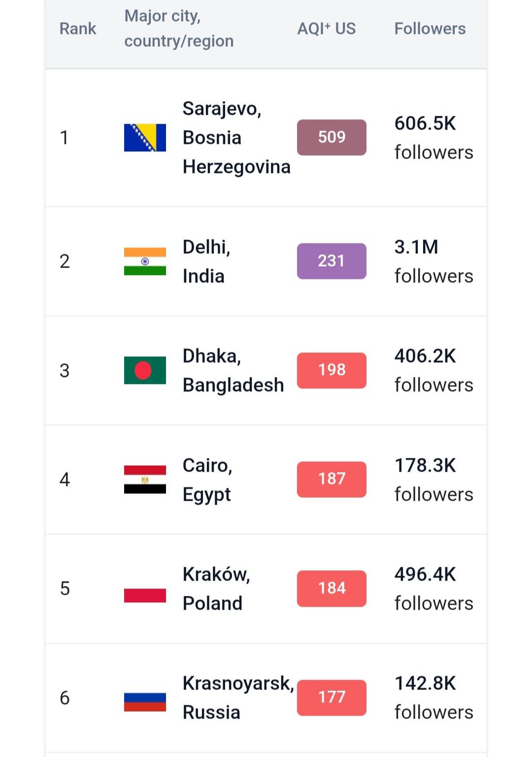The image size is (532, 757).
Task: Click the Egypt flag icon
Action: [145, 480]
